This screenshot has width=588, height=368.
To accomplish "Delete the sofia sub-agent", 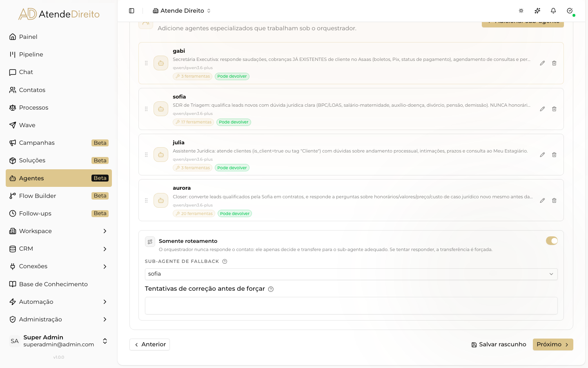I will pos(554,109).
